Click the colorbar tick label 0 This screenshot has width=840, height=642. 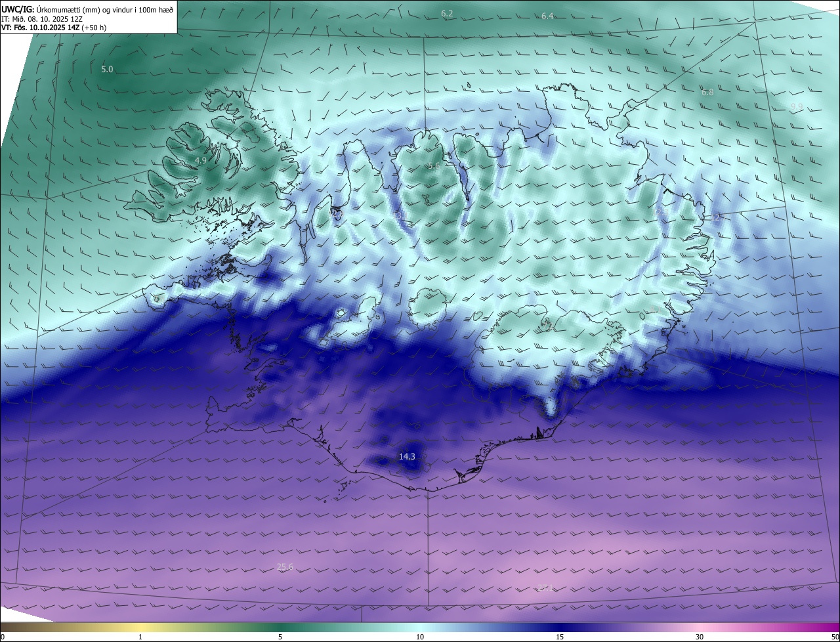pyautogui.click(x=3, y=637)
